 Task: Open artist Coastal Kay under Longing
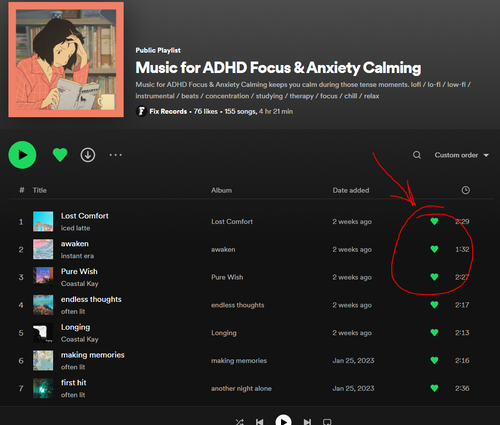pyautogui.click(x=80, y=339)
